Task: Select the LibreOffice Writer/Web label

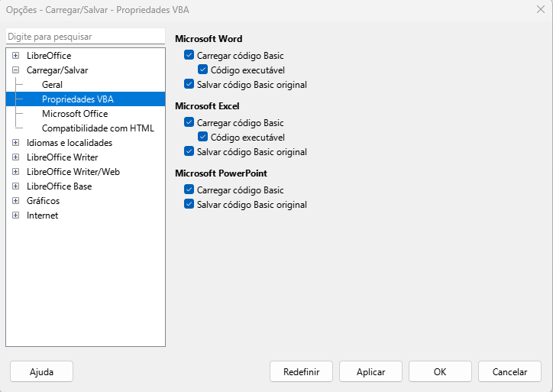Action: (73, 171)
